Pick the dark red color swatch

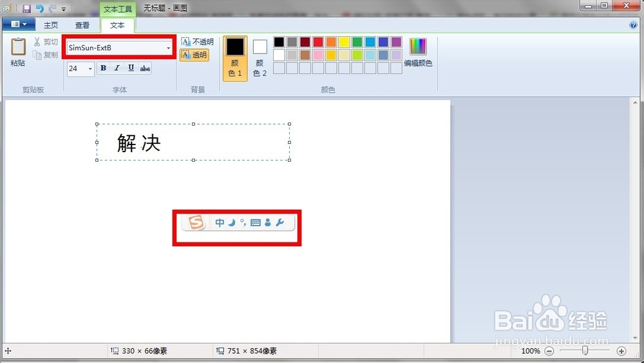305,41
